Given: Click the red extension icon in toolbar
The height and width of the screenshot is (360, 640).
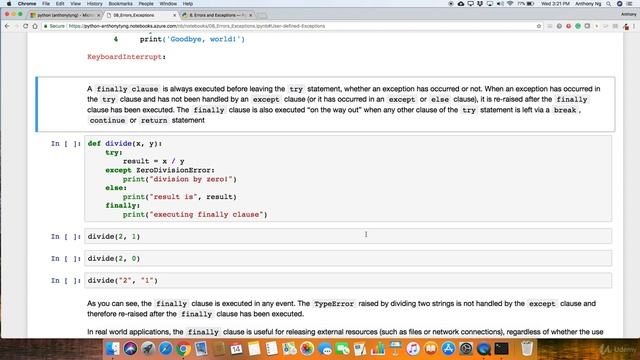Looking at the screenshot, I should click(x=569, y=26).
